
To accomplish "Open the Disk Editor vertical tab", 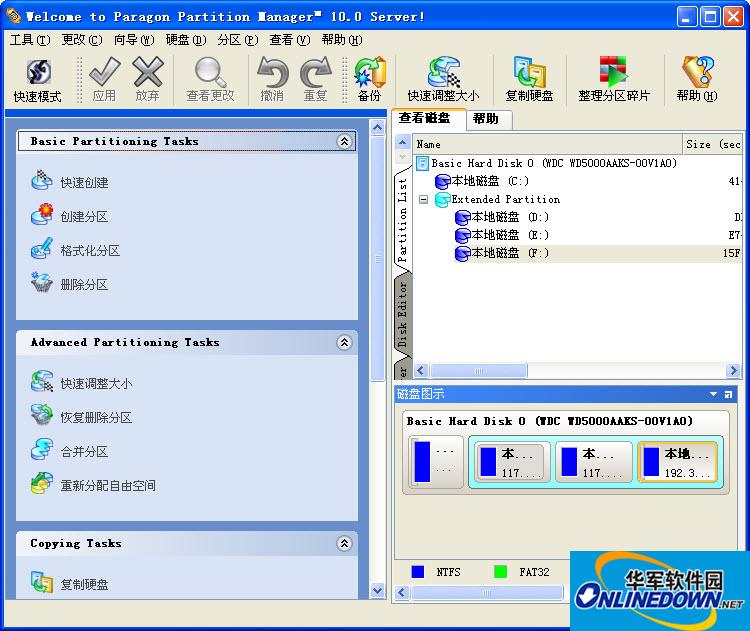I will [403, 312].
